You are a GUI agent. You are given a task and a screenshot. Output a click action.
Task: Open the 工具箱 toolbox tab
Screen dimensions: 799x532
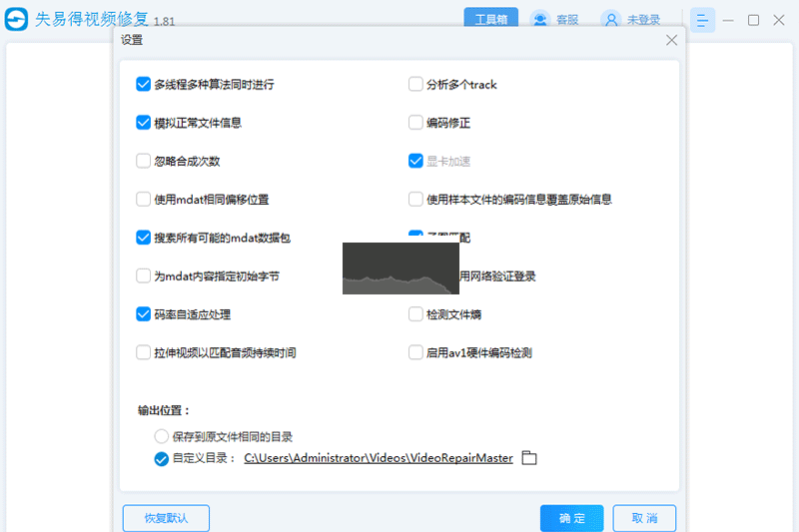click(x=490, y=18)
